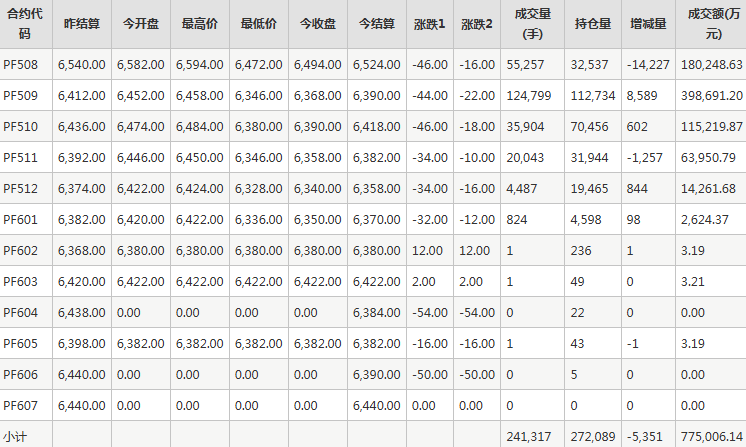Select PF607 settlement price 6,440.00
Image resolution: width=746 pixels, height=447 pixels.
[377, 406]
